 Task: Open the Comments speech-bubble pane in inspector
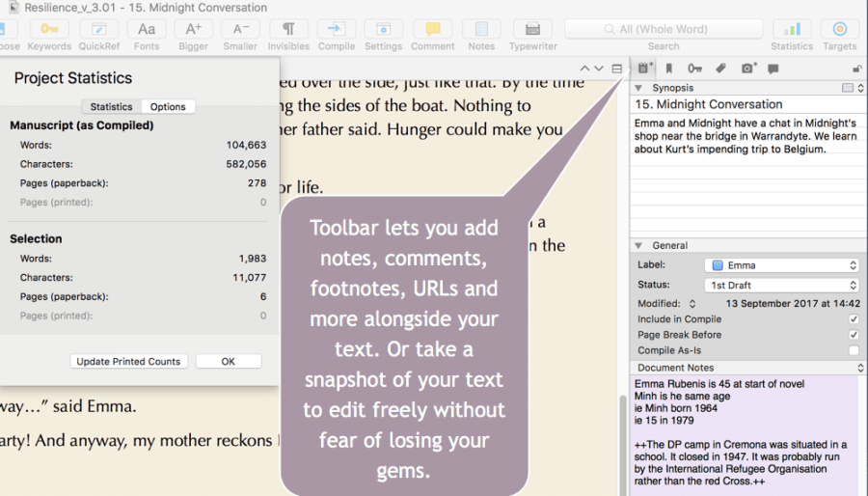click(x=773, y=69)
